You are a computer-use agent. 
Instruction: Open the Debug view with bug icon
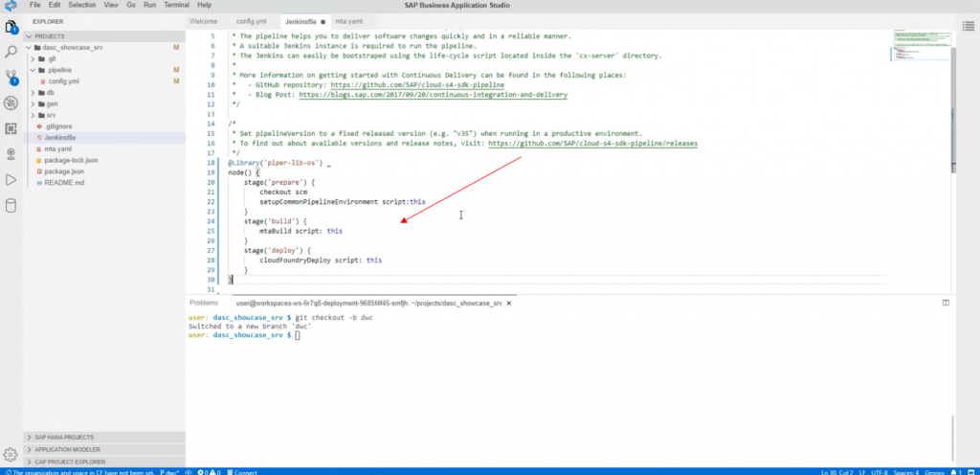pyautogui.click(x=11, y=103)
